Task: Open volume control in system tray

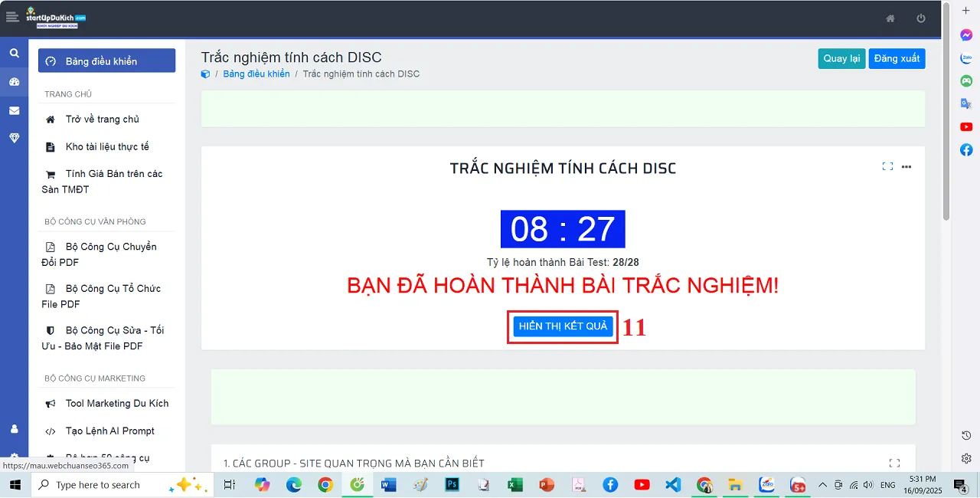Action: (x=868, y=485)
